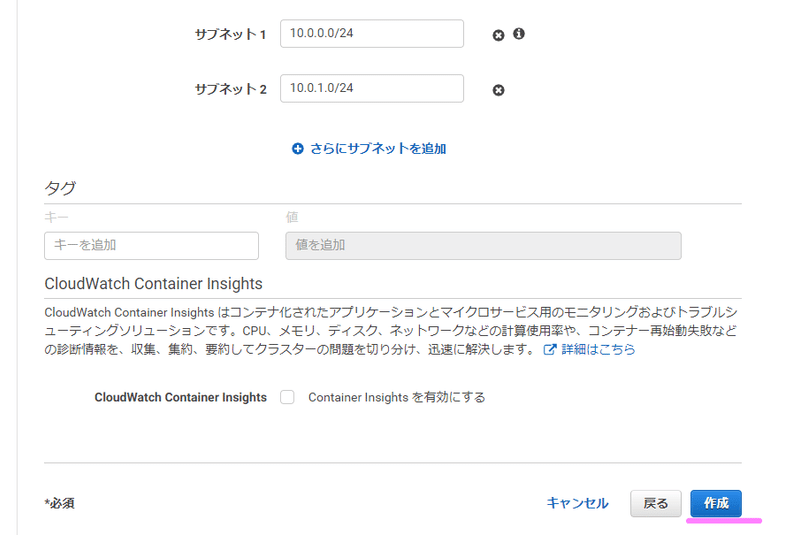Click the 値を追加 tag value field

click(483, 245)
